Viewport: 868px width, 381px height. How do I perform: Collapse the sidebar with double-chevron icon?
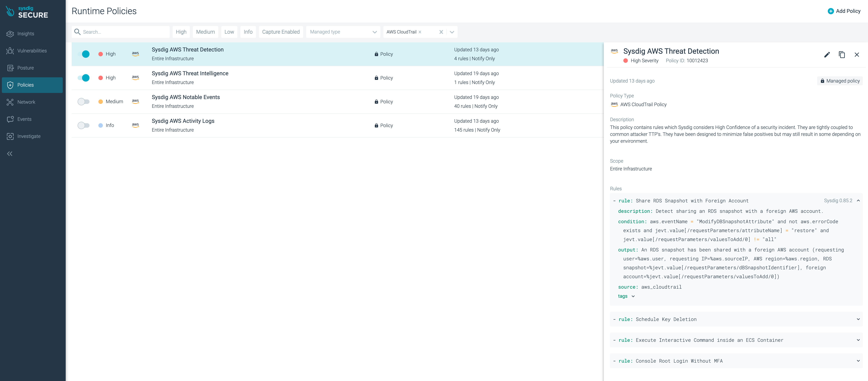pyautogui.click(x=10, y=154)
